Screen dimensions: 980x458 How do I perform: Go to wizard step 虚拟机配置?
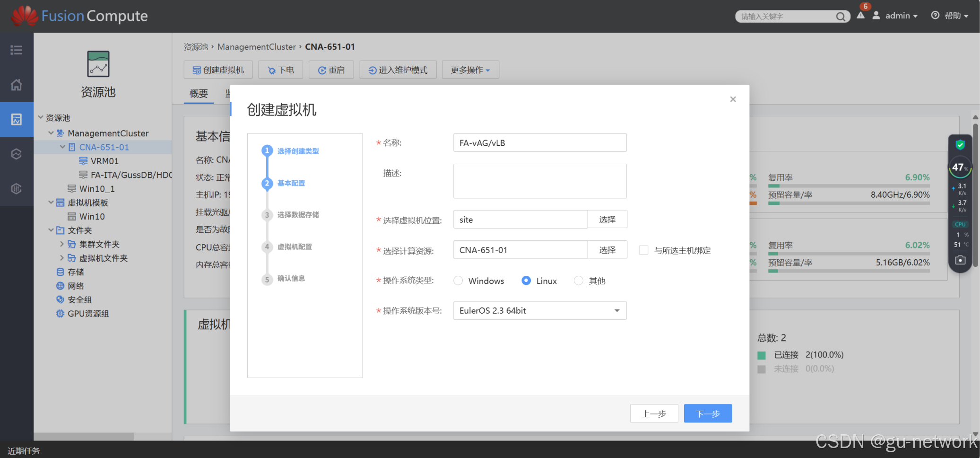(295, 247)
